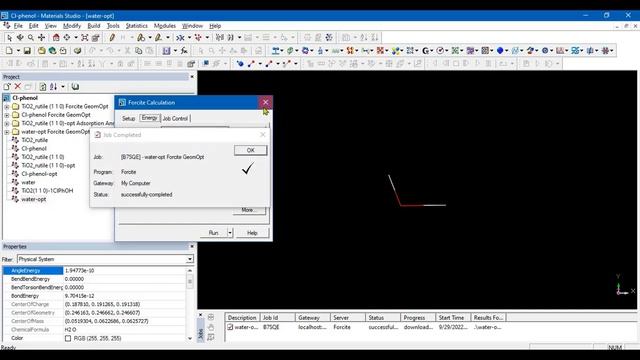The height and width of the screenshot is (360, 640).
Task: Open dropdown arrow next to New document icon
Action: pyautogui.click(x=18, y=51)
